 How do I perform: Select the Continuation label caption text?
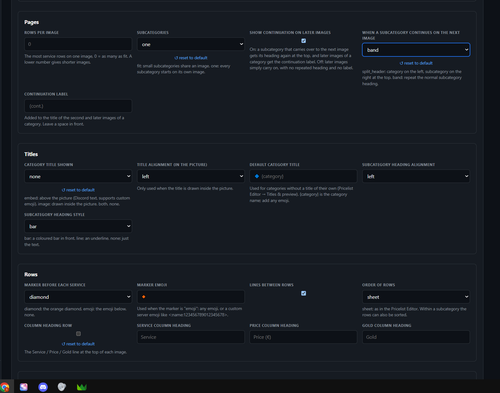[46, 94]
